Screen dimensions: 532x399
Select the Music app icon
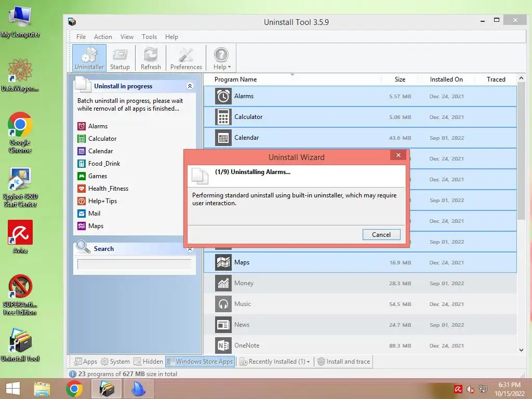click(223, 303)
